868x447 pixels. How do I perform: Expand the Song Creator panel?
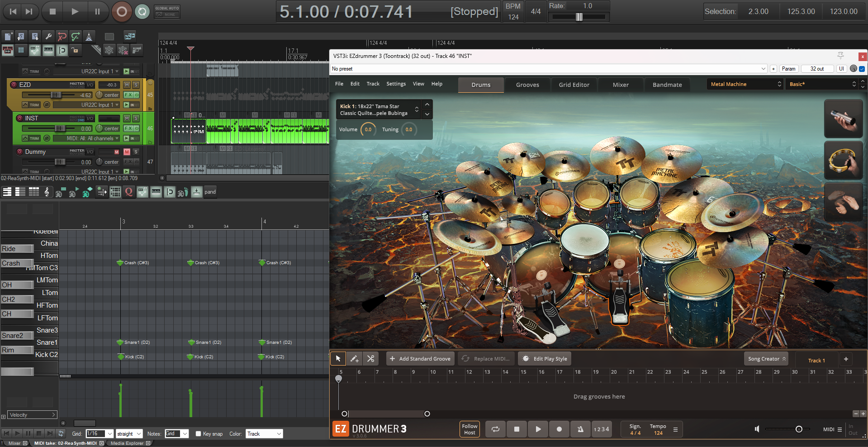766,359
